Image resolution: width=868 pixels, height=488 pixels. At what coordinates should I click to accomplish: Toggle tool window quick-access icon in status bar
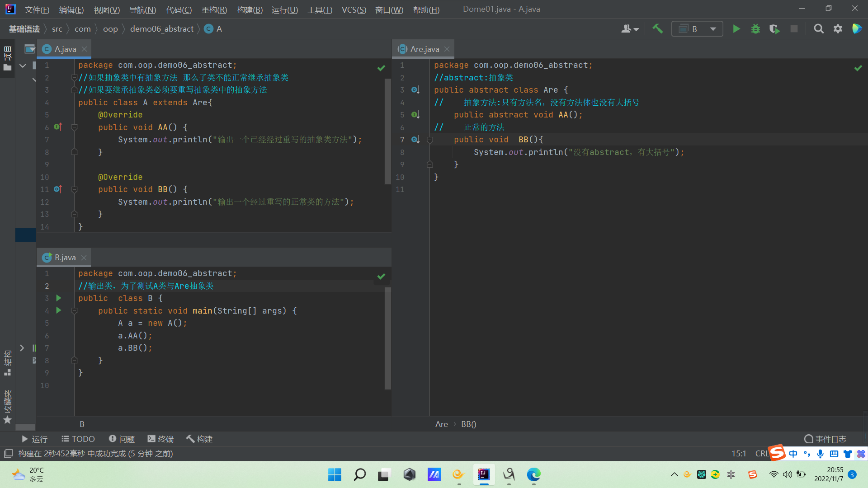click(8, 453)
